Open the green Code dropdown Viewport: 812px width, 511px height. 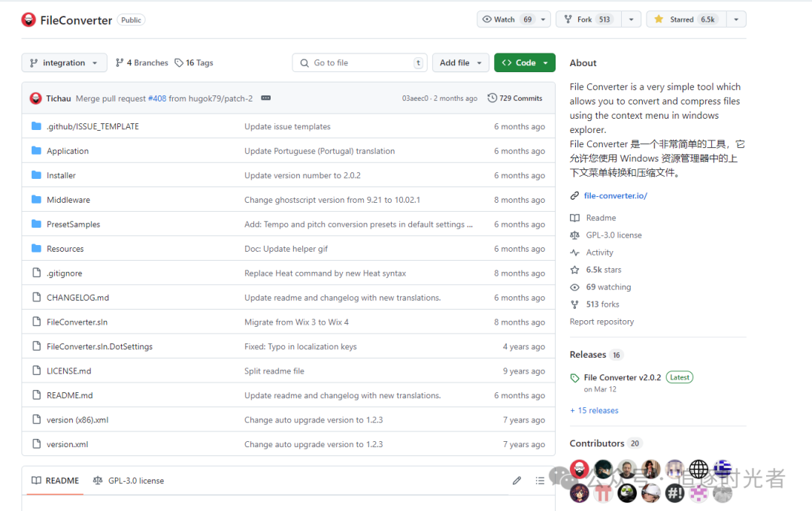point(525,62)
